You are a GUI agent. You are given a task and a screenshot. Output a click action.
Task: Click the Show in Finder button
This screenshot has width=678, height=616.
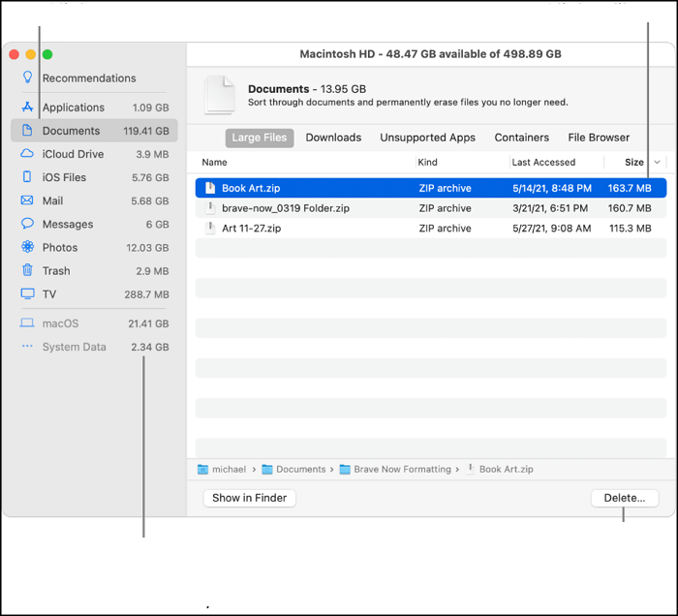pyautogui.click(x=250, y=498)
